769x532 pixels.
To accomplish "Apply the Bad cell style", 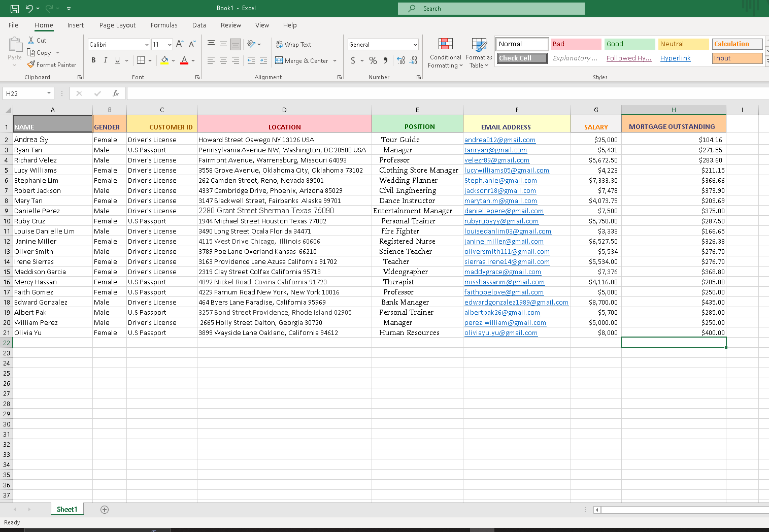I will pyautogui.click(x=576, y=44).
